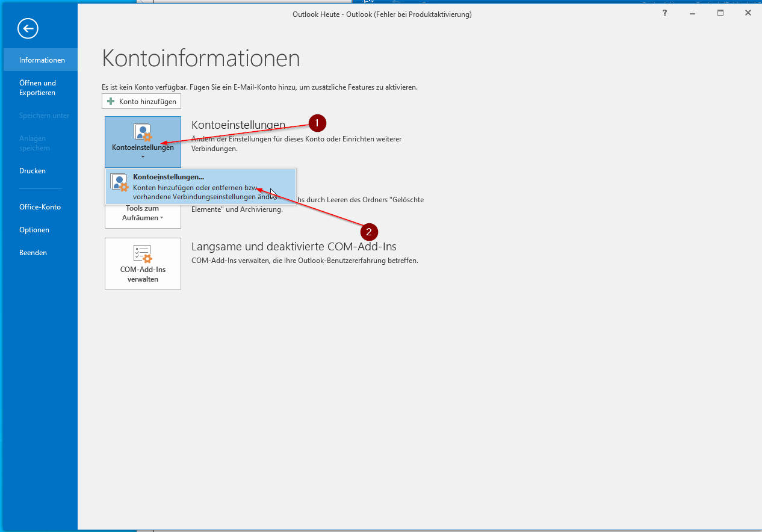Maximize the Outlook window

pyautogui.click(x=720, y=13)
